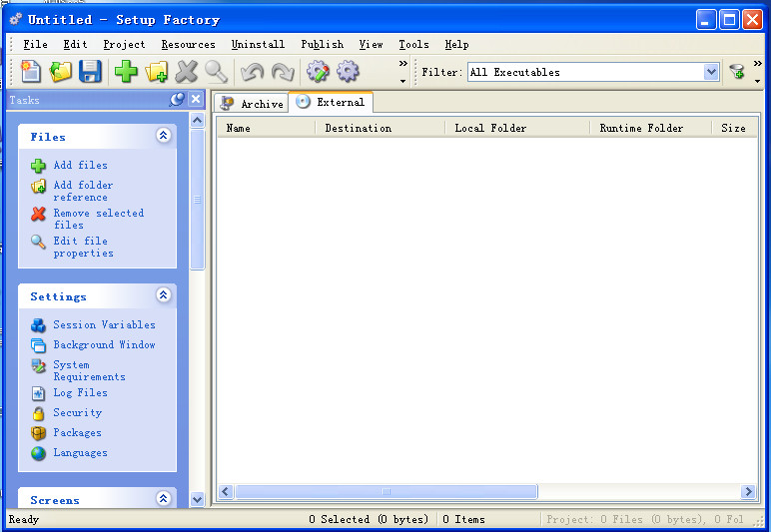Click the Build gear icon with green check

318,72
